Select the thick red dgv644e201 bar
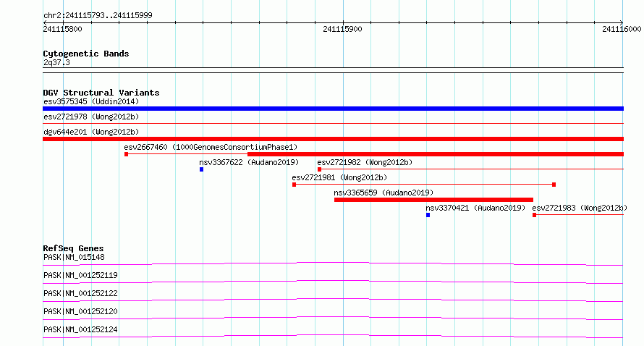Image resolution: width=644 pixels, height=346 pixels. coord(333,139)
